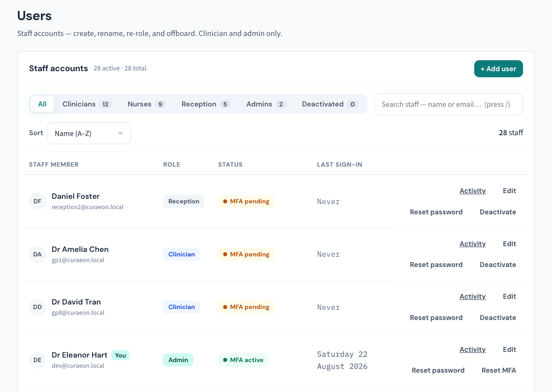Viewport: 552px width, 392px height.
Task: Click the Last Sign-In column header
Action: (x=340, y=165)
